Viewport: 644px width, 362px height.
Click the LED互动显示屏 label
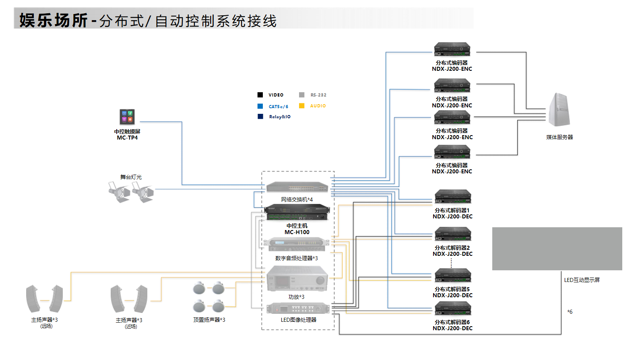coord(582,280)
